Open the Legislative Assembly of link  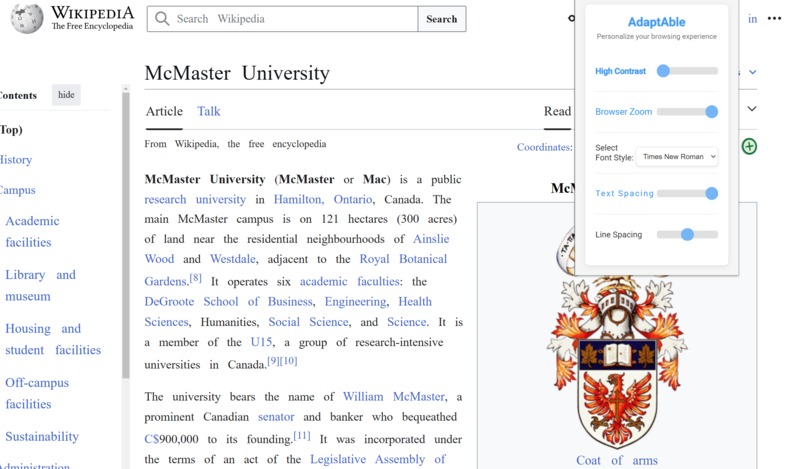(x=378, y=459)
